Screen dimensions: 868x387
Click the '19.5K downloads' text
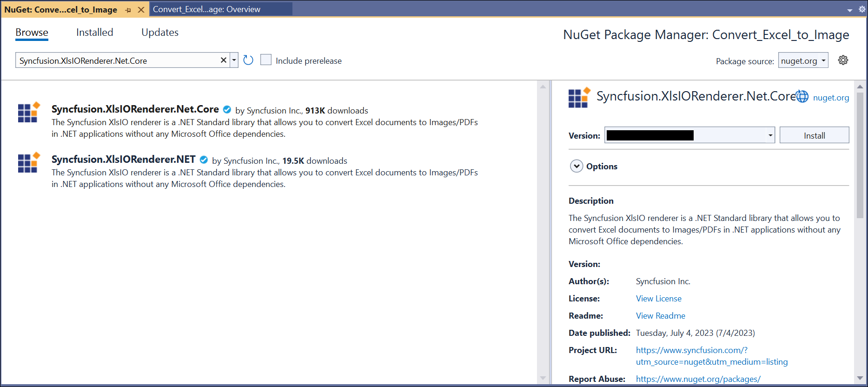pyautogui.click(x=315, y=161)
